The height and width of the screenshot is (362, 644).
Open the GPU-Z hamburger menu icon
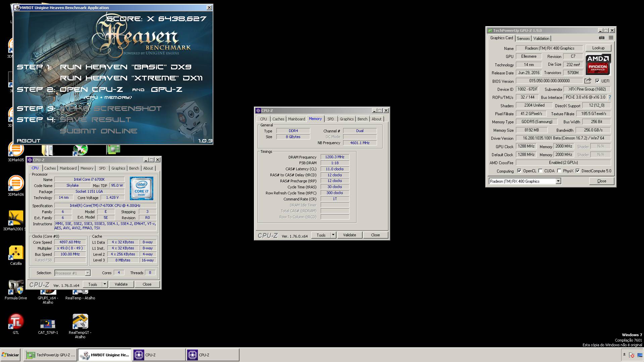611,38
